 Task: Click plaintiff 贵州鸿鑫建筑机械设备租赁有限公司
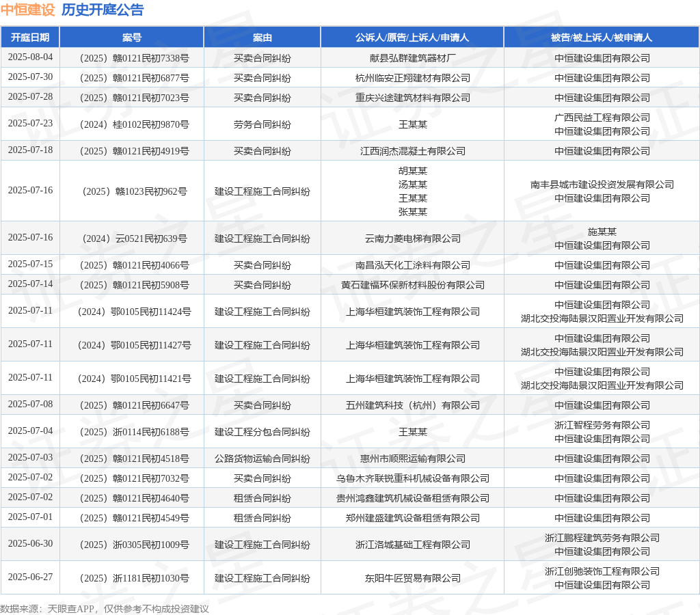412,499
